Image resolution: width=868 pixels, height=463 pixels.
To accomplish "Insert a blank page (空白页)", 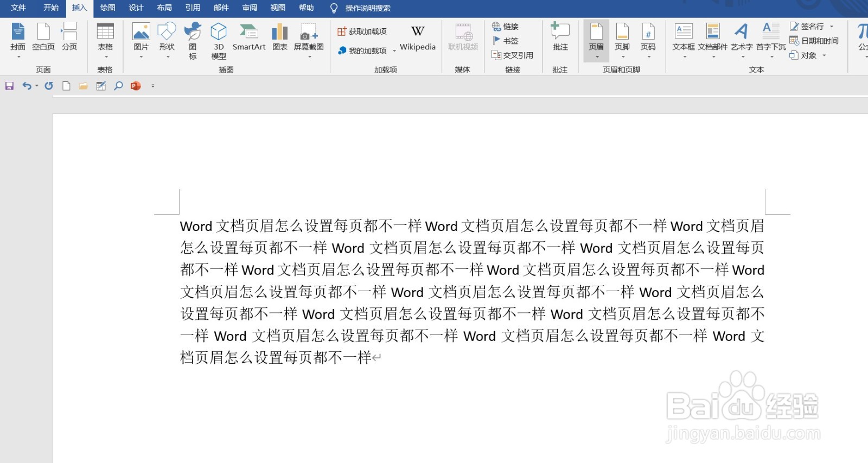I will [x=43, y=37].
